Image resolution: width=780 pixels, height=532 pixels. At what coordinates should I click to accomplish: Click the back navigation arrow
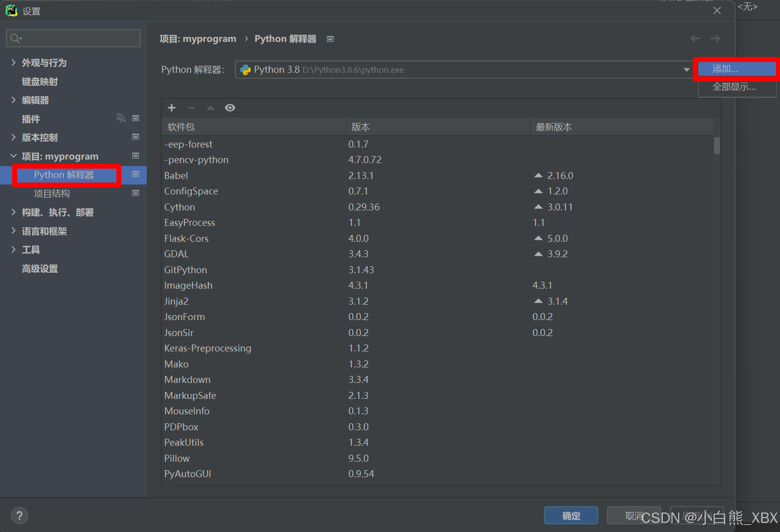coord(695,38)
